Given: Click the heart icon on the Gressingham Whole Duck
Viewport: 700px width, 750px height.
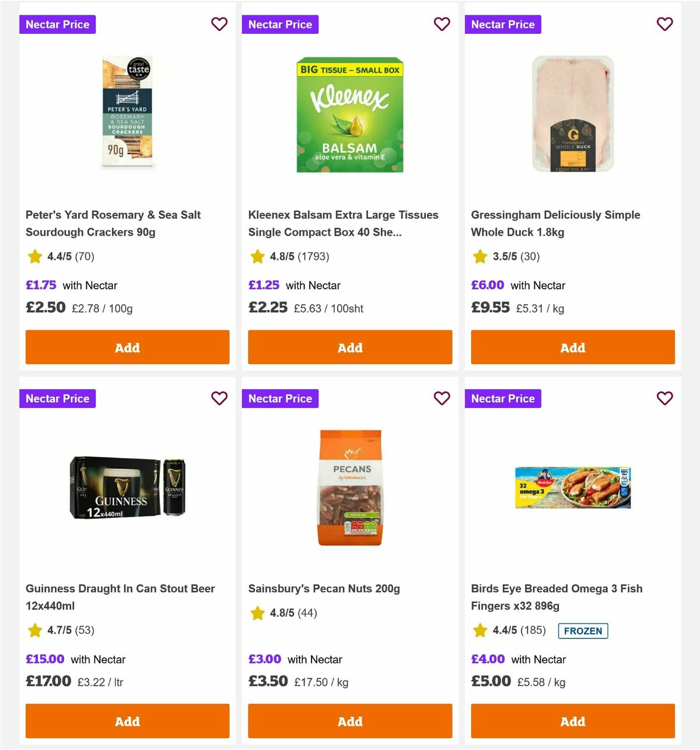Looking at the screenshot, I should (665, 25).
